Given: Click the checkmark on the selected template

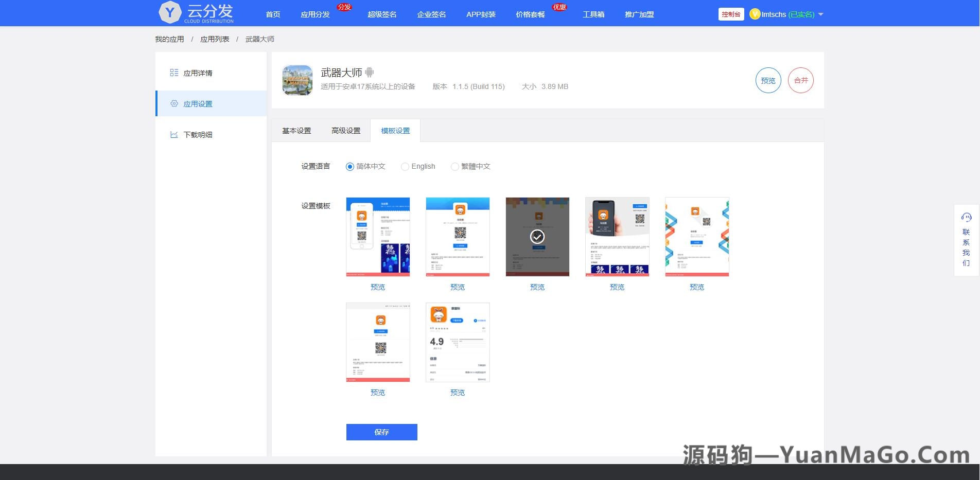Looking at the screenshot, I should click(537, 237).
